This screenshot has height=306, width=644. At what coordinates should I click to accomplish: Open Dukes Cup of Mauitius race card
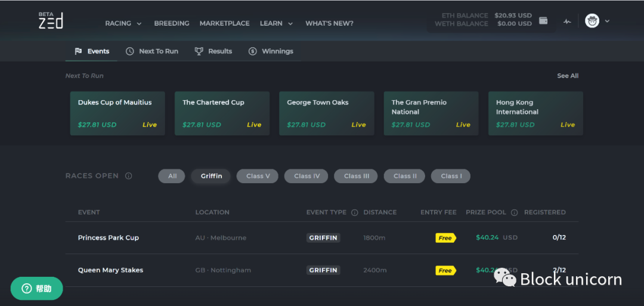pos(117,113)
